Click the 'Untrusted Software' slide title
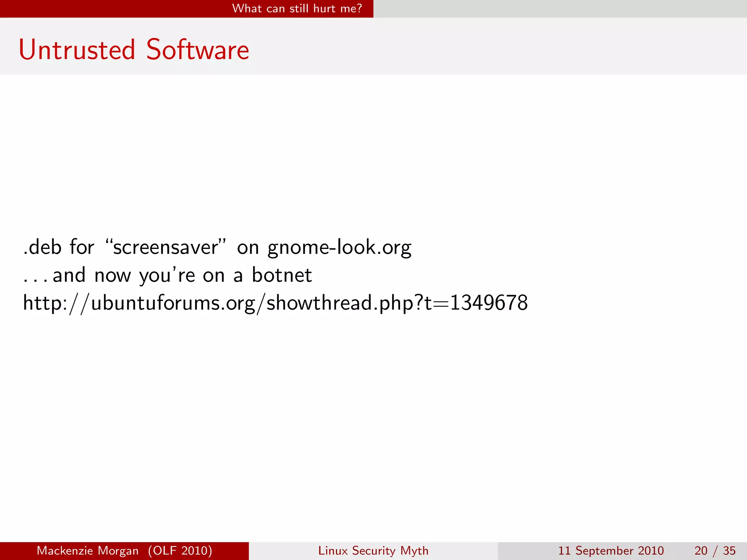This screenshot has height=560, width=747. pyautogui.click(x=134, y=50)
